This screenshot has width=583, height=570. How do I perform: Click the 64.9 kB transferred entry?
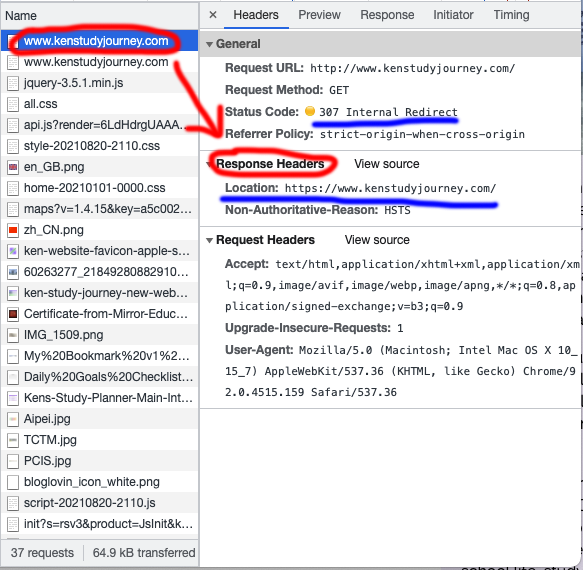[x=144, y=553]
